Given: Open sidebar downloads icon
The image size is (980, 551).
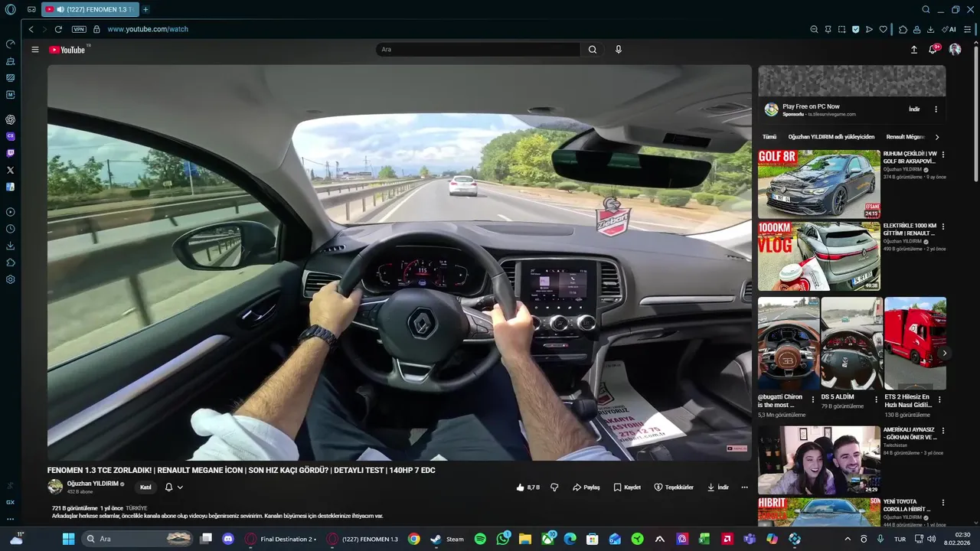Looking at the screenshot, I should click(10, 246).
